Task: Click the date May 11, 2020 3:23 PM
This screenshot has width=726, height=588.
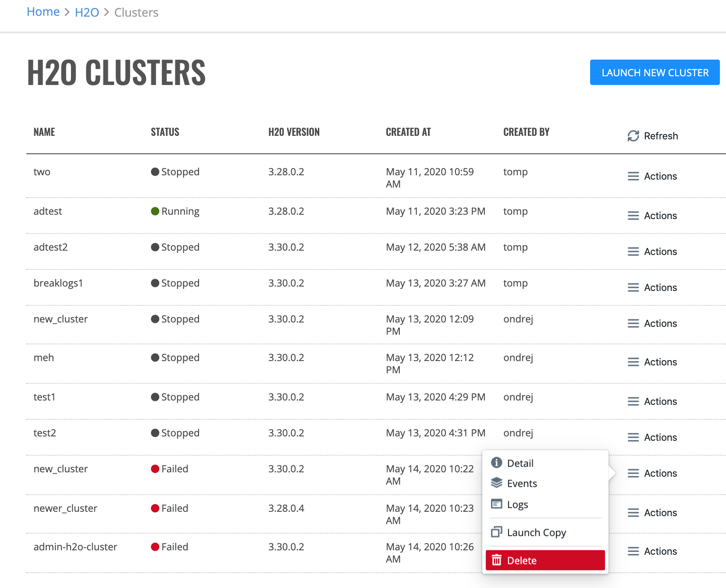Action: pos(436,211)
